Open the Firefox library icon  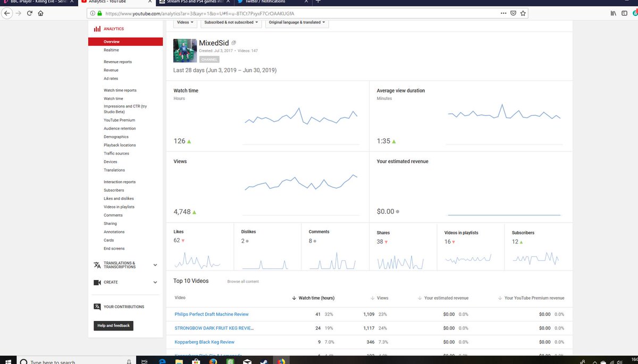pyautogui.click(x=613, y=13)
